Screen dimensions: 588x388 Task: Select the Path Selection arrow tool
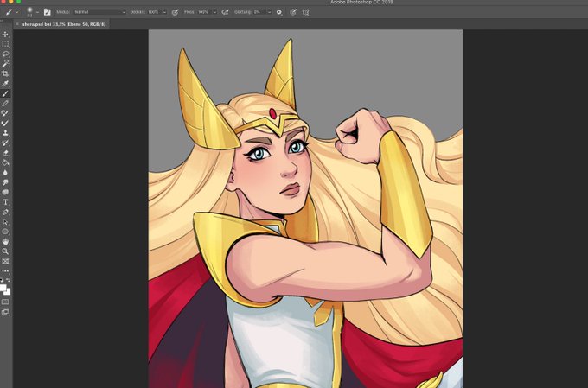(x=5, y=222)
